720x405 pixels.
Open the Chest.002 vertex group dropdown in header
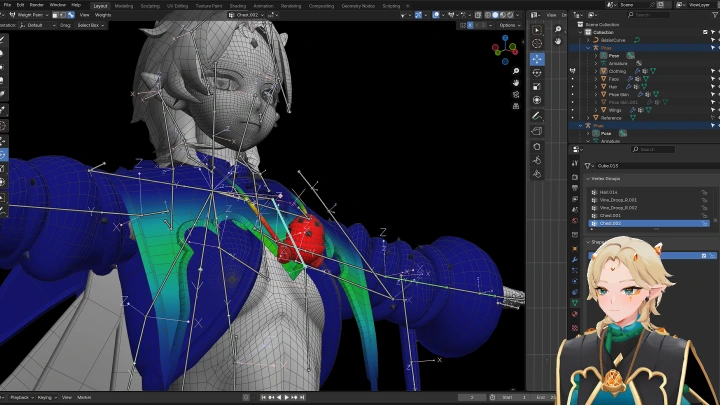click(x=247, y=15)
